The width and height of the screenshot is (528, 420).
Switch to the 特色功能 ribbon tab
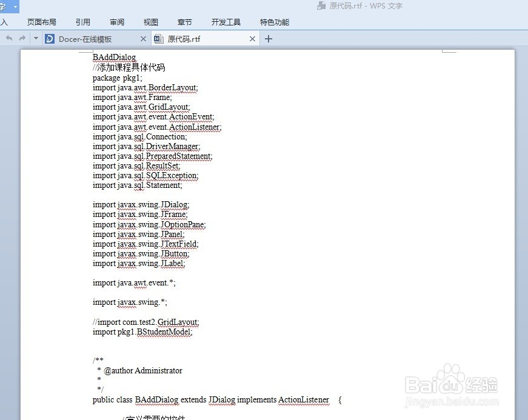coord(274,21)
